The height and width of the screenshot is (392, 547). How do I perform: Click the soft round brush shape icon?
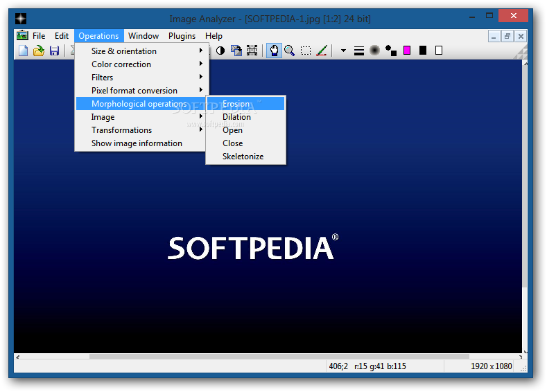374,51
